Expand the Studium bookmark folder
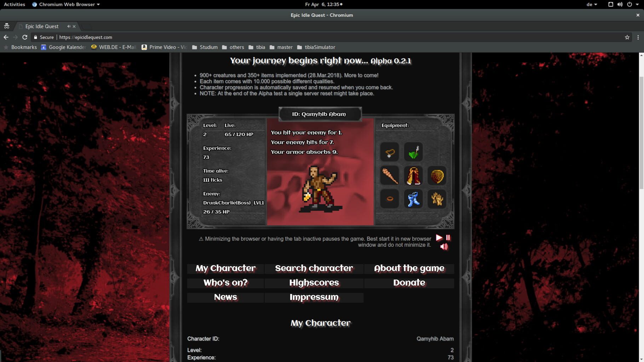Screen dimensions: 644x362 coord(205,47)
